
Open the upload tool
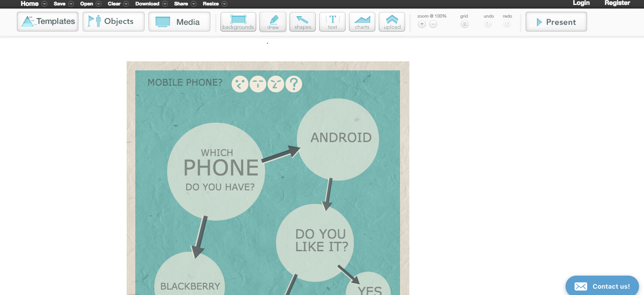[x=392, y=22]
